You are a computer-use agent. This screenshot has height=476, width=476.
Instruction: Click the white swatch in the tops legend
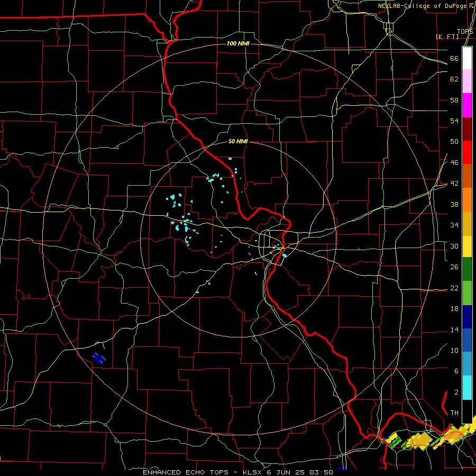467,58
